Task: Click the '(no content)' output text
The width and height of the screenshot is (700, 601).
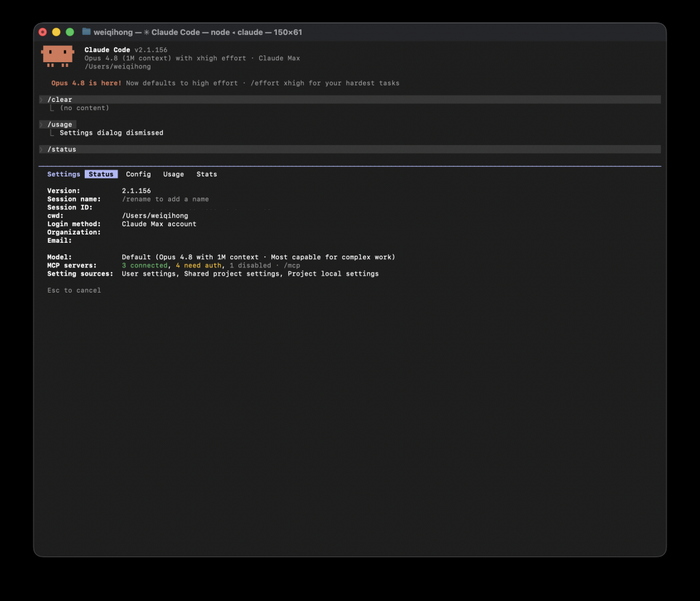Action: [84, 108]
